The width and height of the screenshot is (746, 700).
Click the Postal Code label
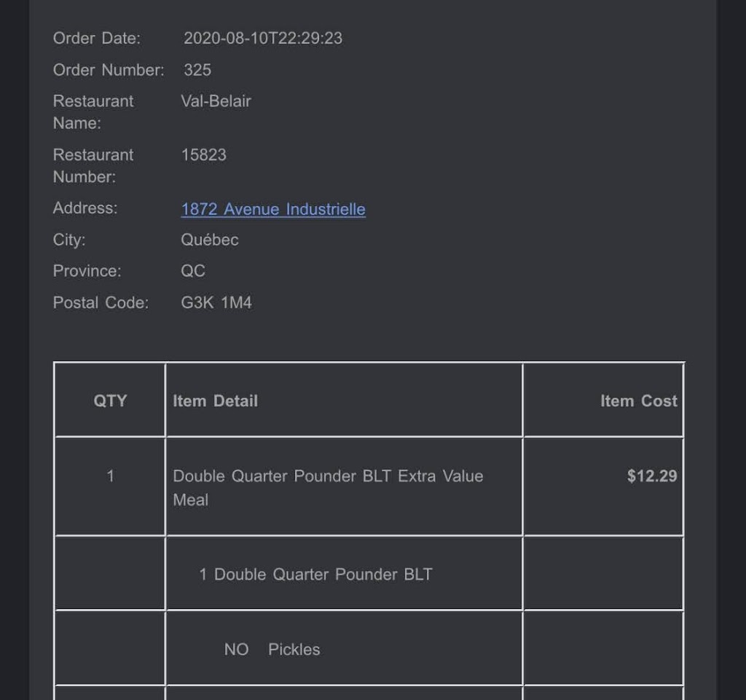tap(101, 302)
